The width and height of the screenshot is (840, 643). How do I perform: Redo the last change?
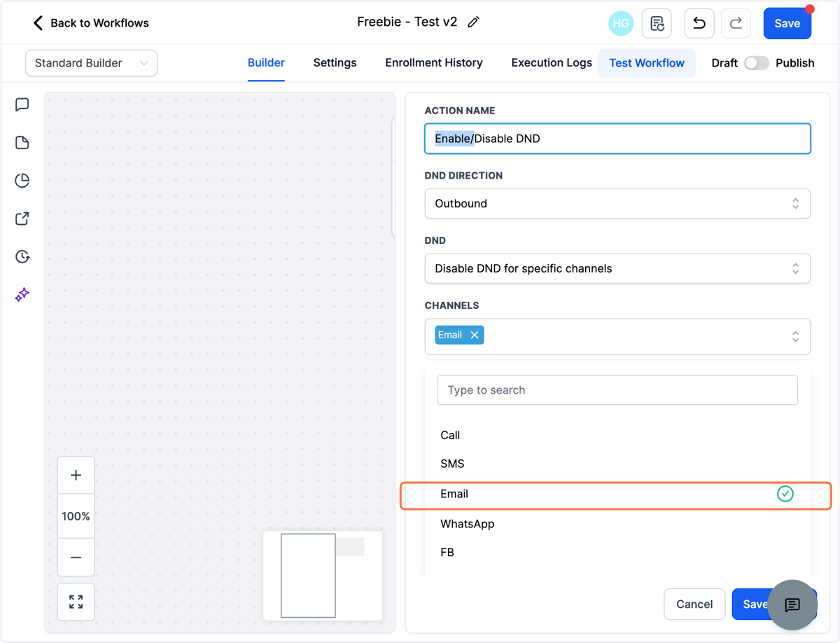point(736,23)
